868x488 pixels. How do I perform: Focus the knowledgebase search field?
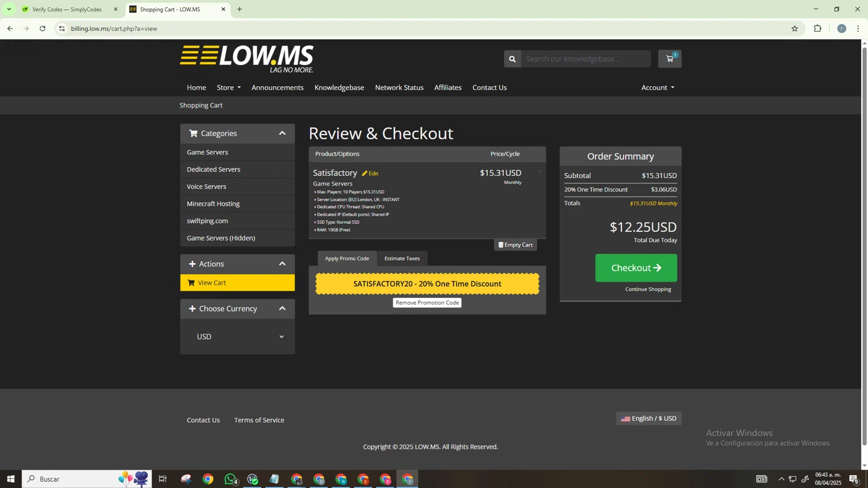pos(586,59)
